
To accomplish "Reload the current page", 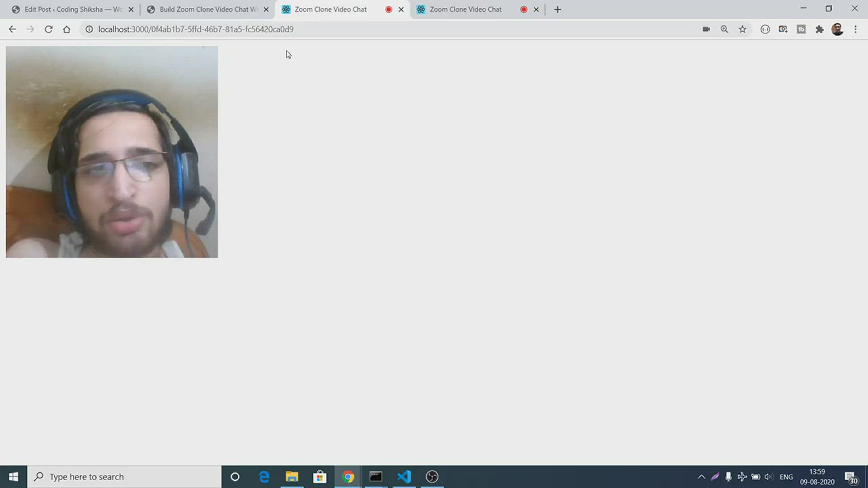I will 48,29.
